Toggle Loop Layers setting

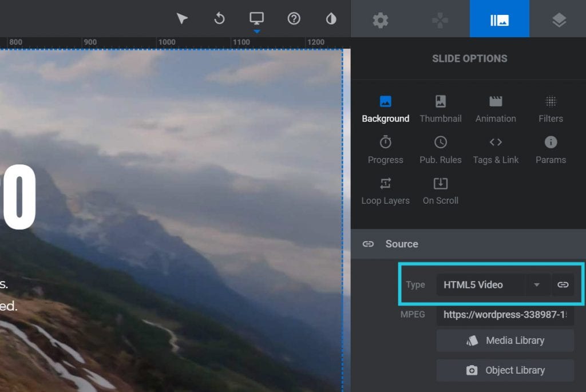click(385, 191)
